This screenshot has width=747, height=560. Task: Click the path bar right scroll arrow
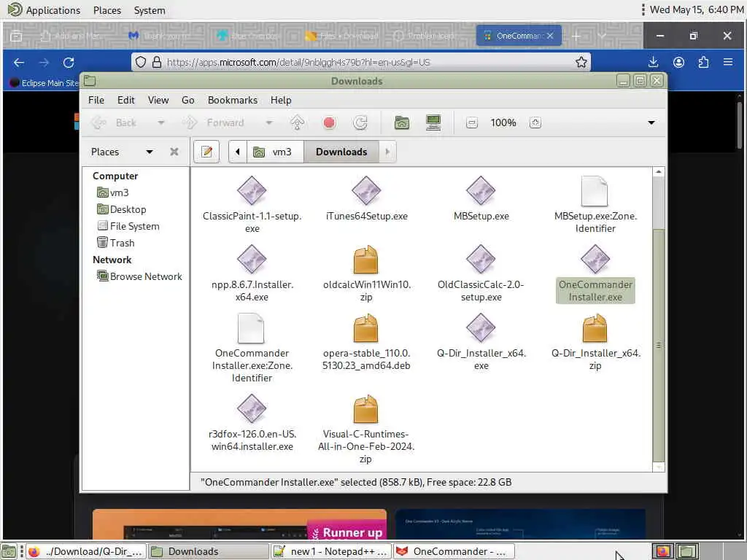[x=387, y=152]
